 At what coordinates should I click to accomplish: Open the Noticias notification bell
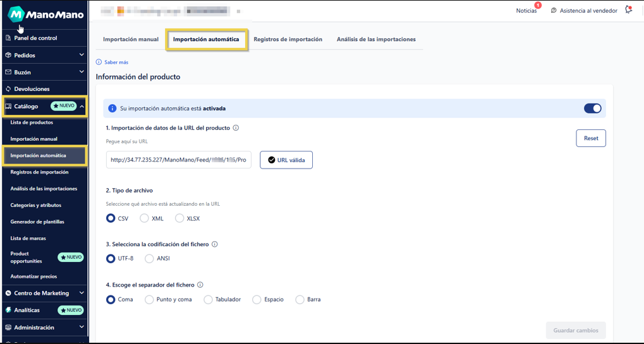click(x=527, y=11)
